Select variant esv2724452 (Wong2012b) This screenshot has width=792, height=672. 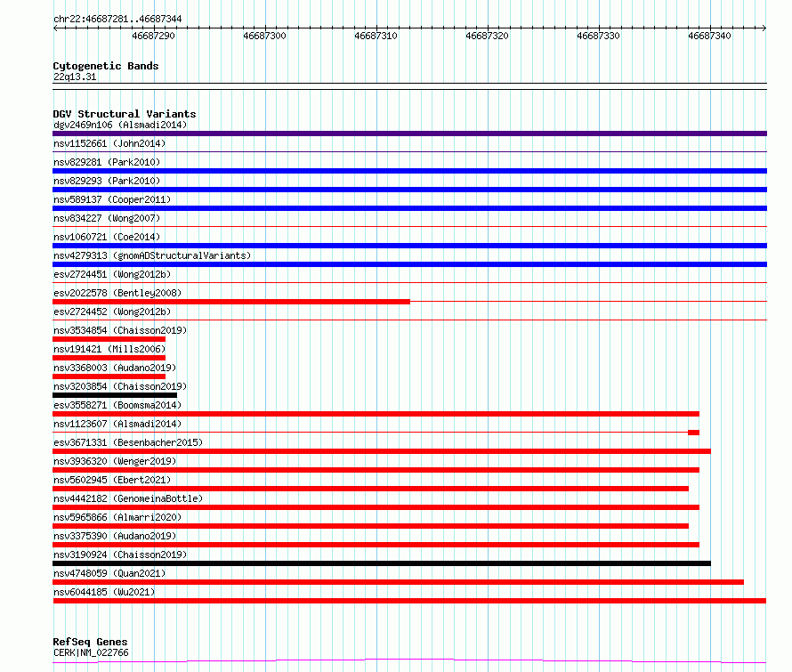click(112, 312)
